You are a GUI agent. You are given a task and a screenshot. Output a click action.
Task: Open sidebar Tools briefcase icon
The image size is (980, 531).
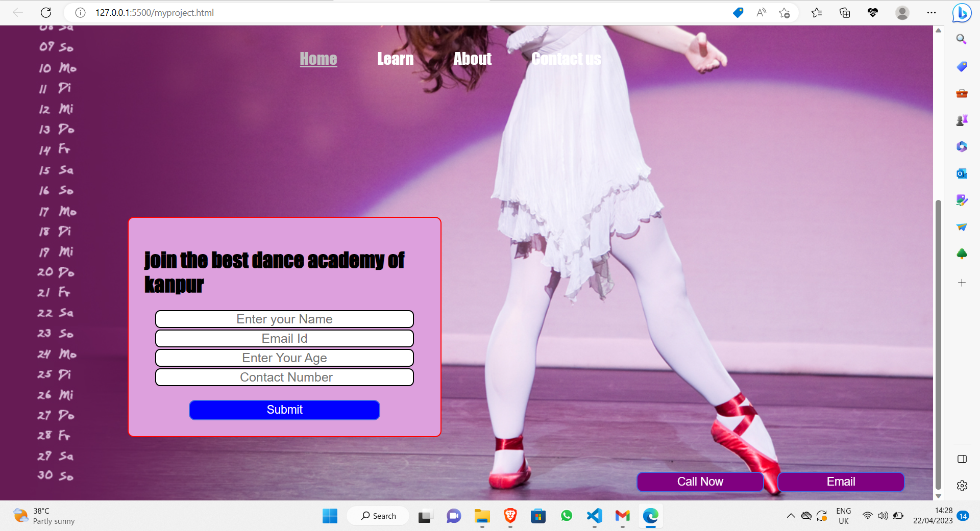pyautogui.click(x=962, y=93)
